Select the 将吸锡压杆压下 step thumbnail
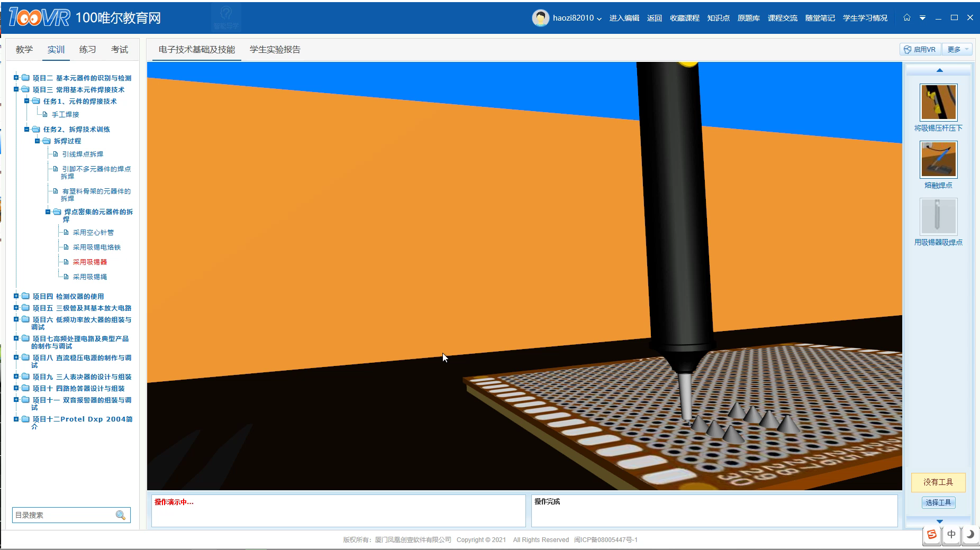The width and height of the screenshot is (980, 550). [938, 103]
